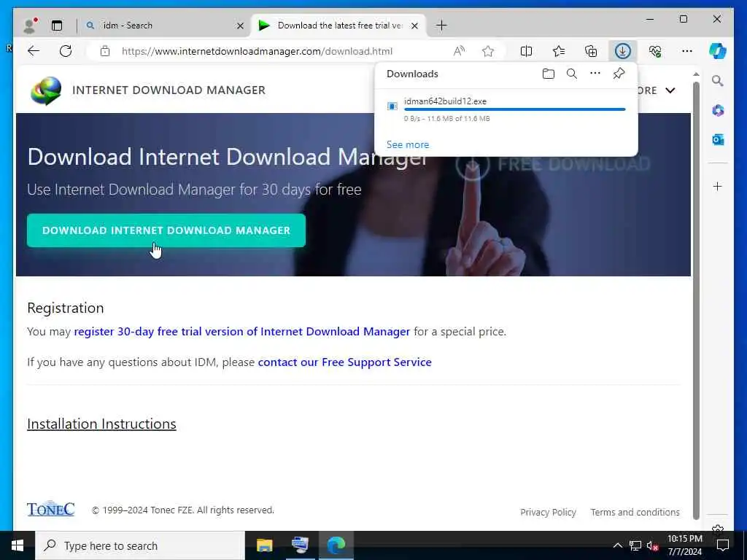
Task: Close the Download the latest free trial tab
Action: (414, 26)
